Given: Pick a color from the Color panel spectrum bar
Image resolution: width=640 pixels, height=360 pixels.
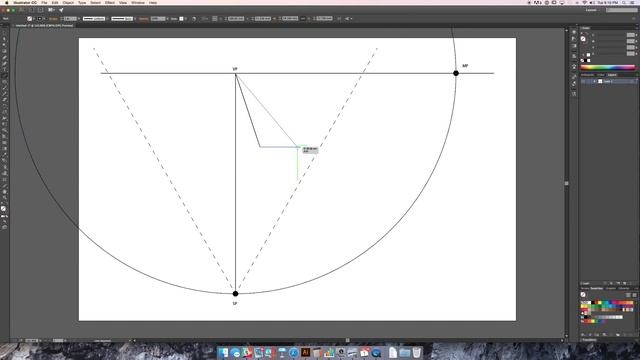Looking at the screenshot, I should (607, 67).
